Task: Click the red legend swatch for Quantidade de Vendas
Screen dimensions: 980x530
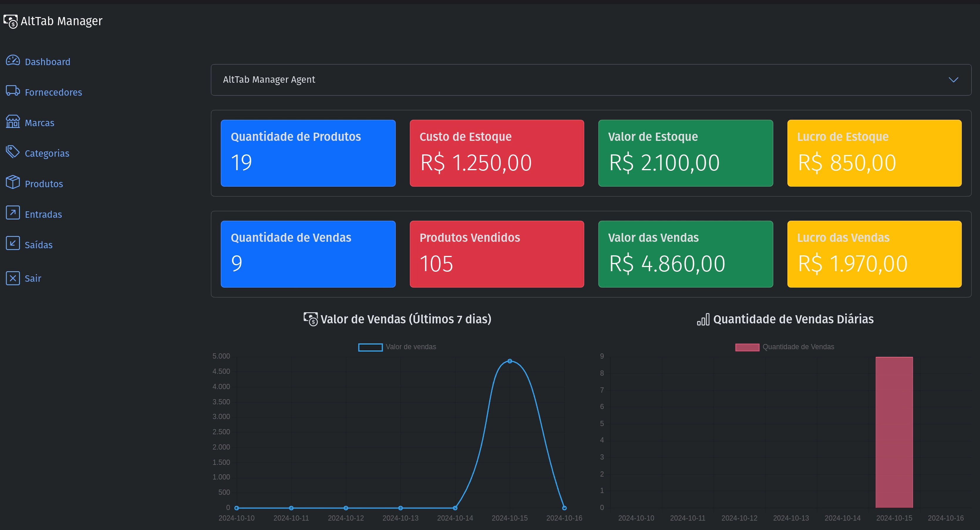Action: 747,347
